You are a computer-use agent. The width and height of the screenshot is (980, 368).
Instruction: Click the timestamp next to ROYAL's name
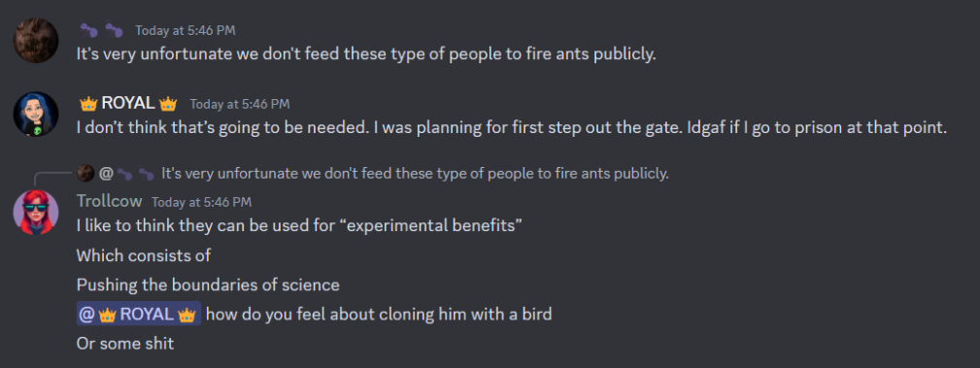240,104
